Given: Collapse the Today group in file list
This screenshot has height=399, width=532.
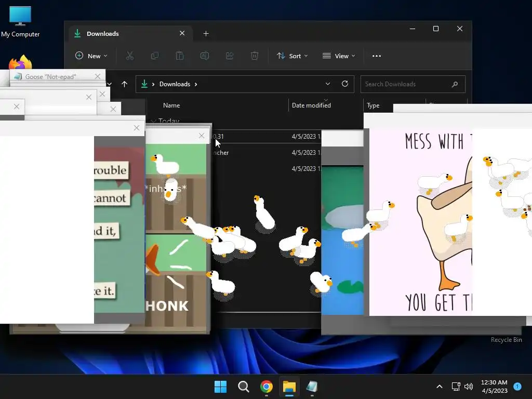Looking at the screenshot, I should point(153,121).
